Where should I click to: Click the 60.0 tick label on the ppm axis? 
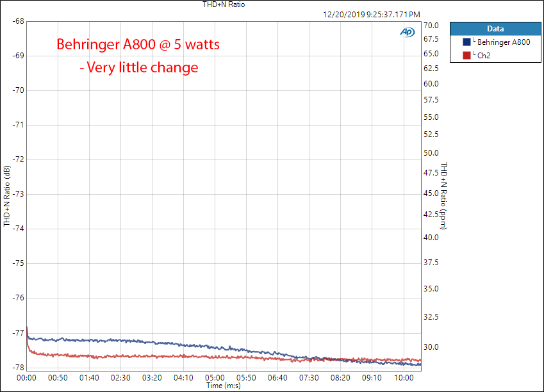click(431, 84)
